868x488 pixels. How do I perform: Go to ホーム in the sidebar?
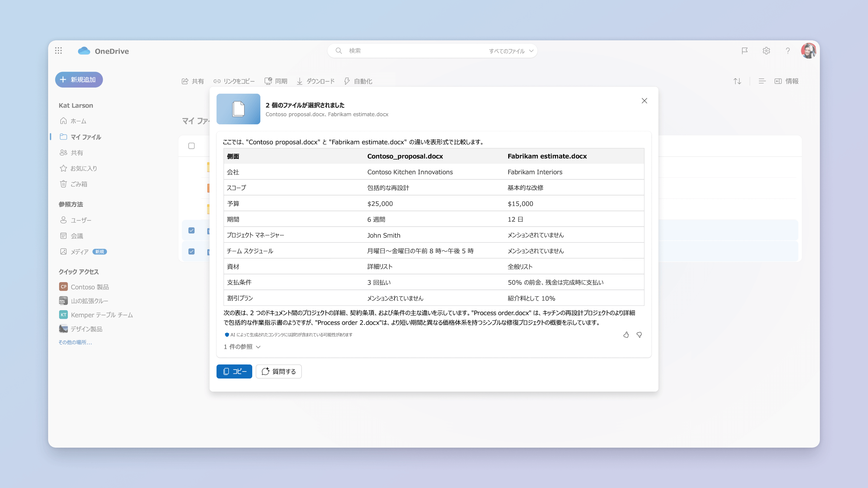coord(73,121)
